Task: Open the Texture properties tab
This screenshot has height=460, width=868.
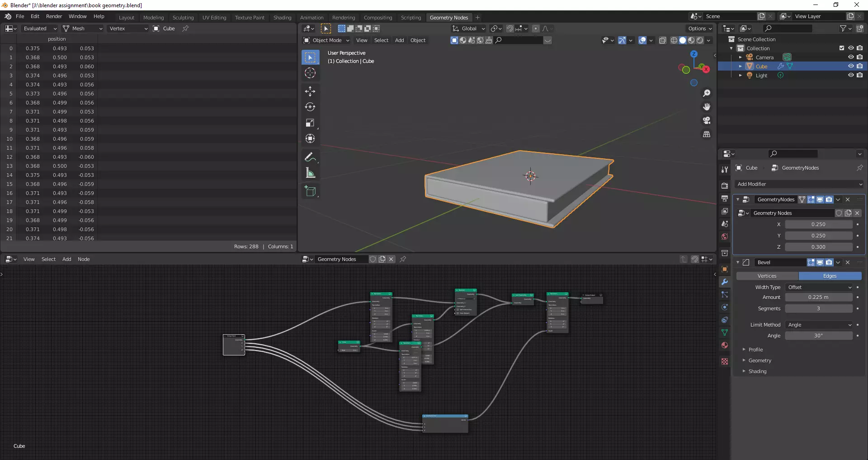Action: point(725,361)
